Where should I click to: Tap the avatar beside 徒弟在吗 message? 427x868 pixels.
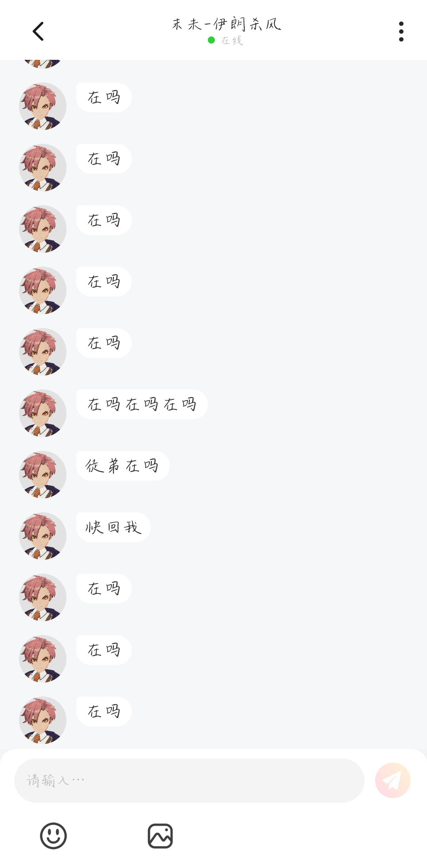43,475
